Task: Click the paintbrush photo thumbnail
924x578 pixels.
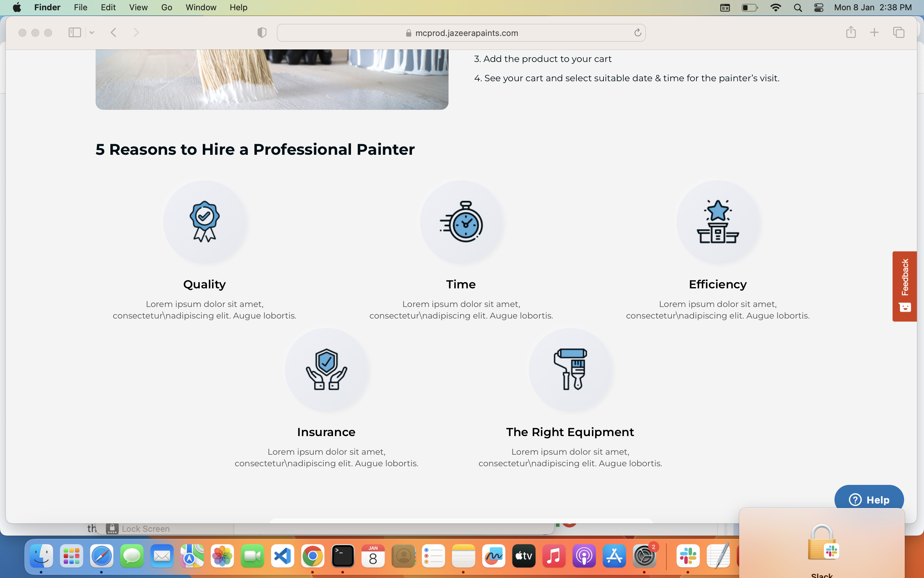Action: click(x=272, y=80)
